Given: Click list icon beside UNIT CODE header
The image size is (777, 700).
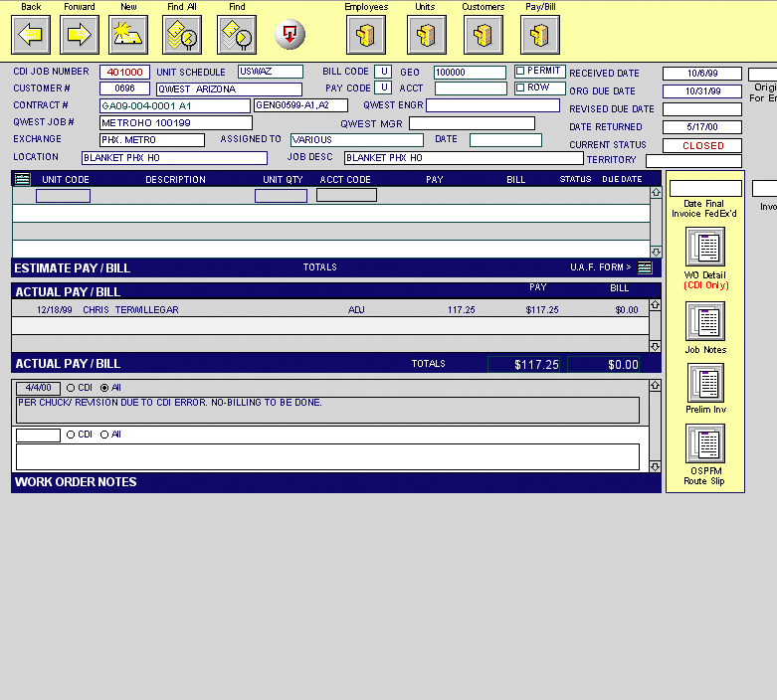Looking at the screenshot, I should click(x=22, y=179).
